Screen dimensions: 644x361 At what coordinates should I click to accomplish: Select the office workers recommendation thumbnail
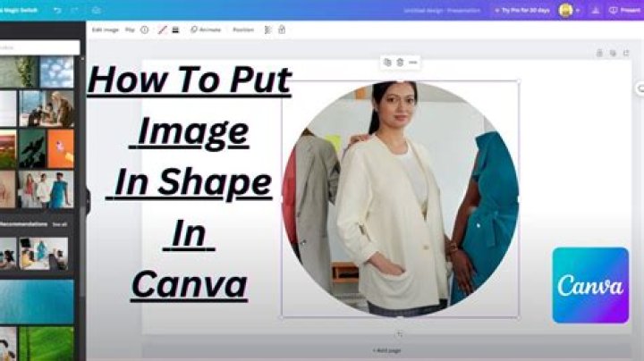coord(44,253)
